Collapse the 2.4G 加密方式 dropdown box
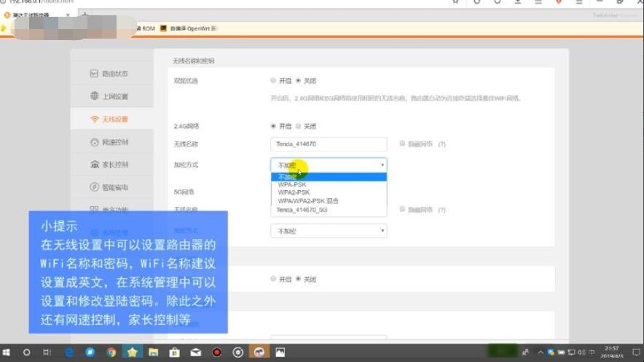 pos(329,165)
